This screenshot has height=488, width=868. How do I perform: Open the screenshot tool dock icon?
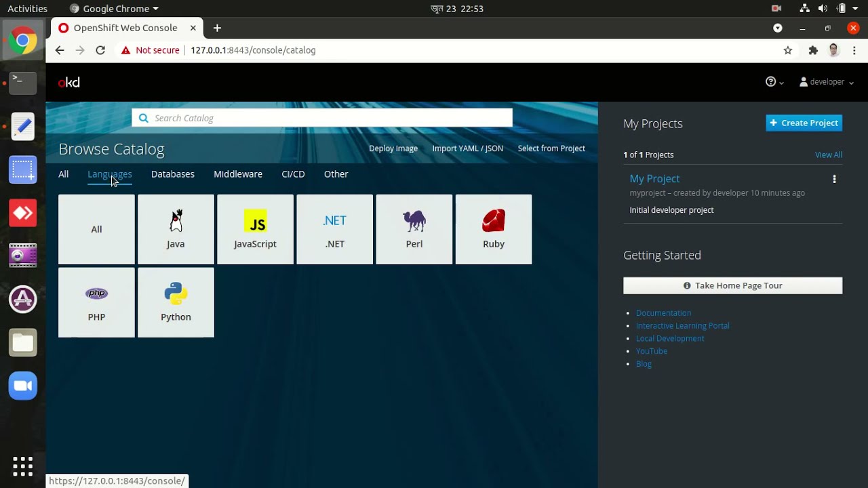(x=23, y=169)
